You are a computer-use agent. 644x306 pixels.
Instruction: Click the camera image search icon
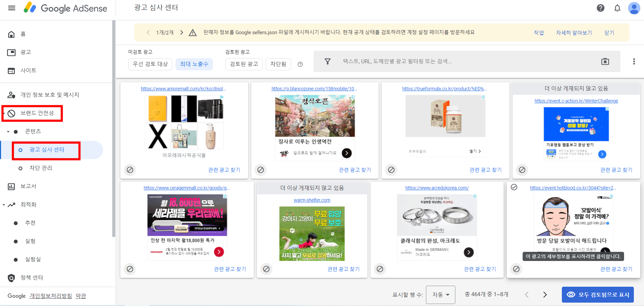click(x=605, y=61)
